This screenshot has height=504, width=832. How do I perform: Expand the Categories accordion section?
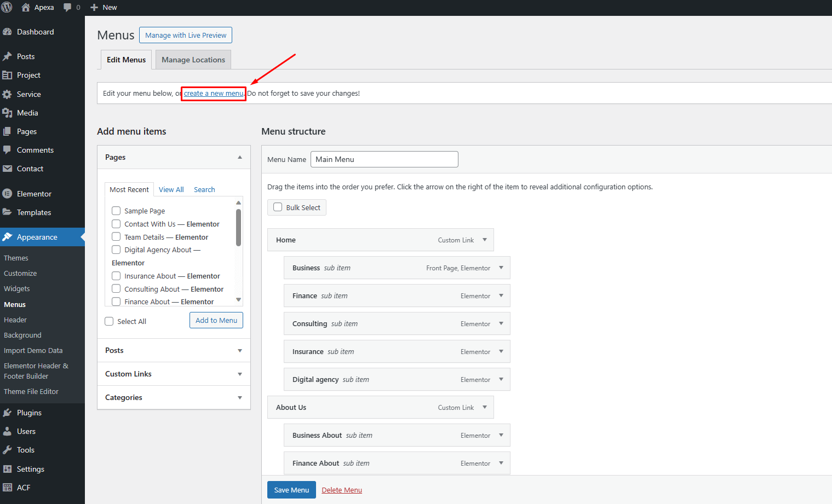(x=239, y=398)
